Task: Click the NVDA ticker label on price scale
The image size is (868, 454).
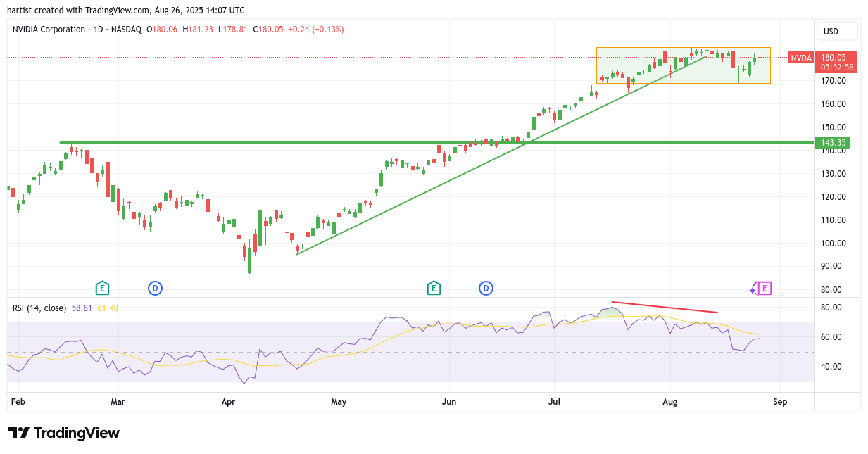Action: 801,58
